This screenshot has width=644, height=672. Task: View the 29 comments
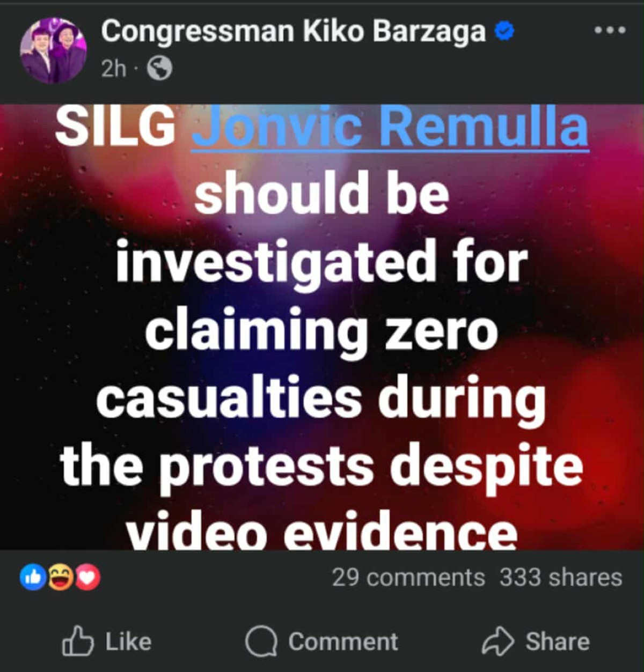(x=408, y=578)
